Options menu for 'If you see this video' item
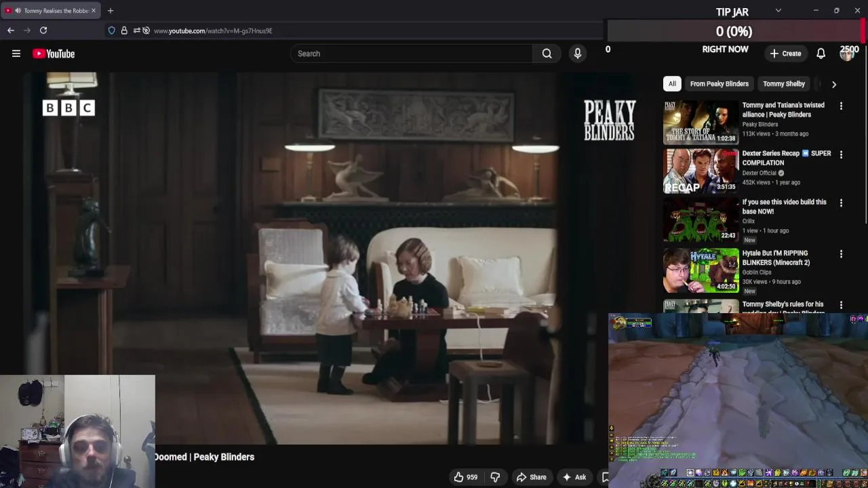868x488 pixels. click(841, 203)
